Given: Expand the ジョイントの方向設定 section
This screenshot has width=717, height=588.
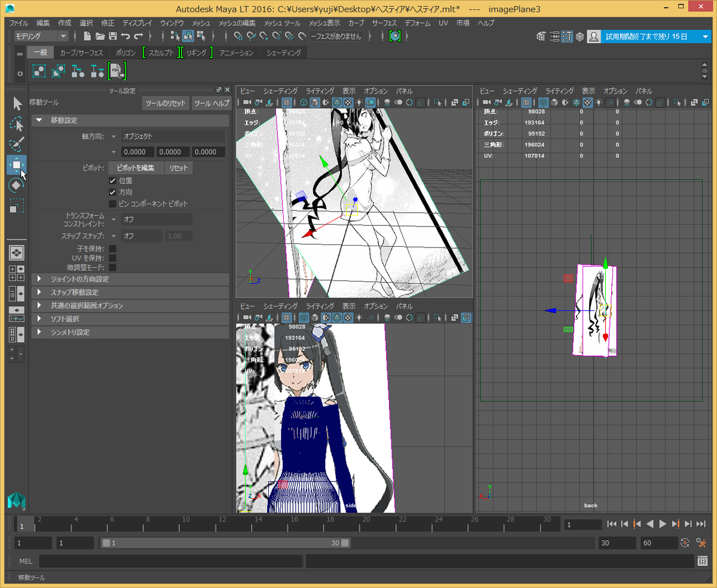Looking at the screenshot, I should (130, 279).
